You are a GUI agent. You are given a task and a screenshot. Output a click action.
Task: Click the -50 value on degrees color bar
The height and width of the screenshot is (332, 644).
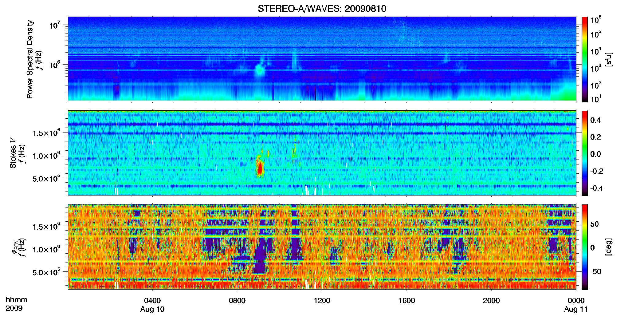pos(596,272)
